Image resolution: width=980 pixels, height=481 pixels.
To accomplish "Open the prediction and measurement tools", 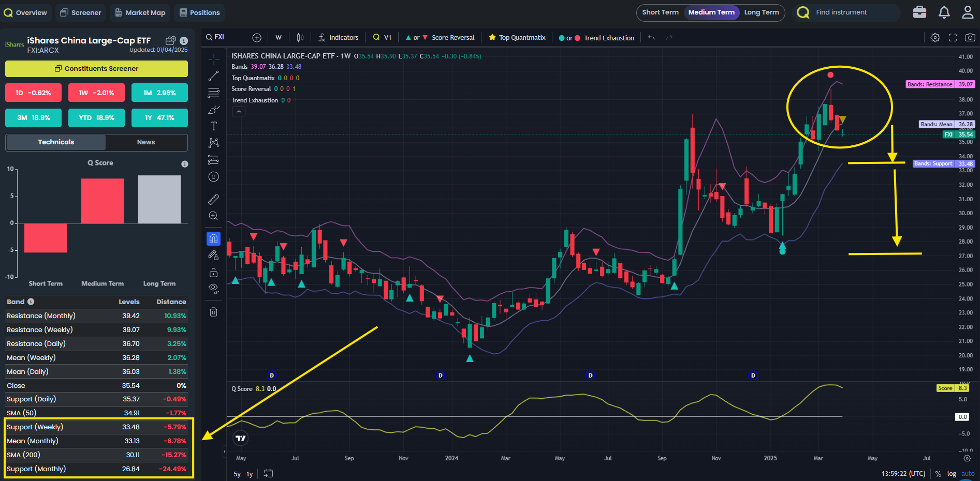I will pyautogui.click(x=213, y=160).
